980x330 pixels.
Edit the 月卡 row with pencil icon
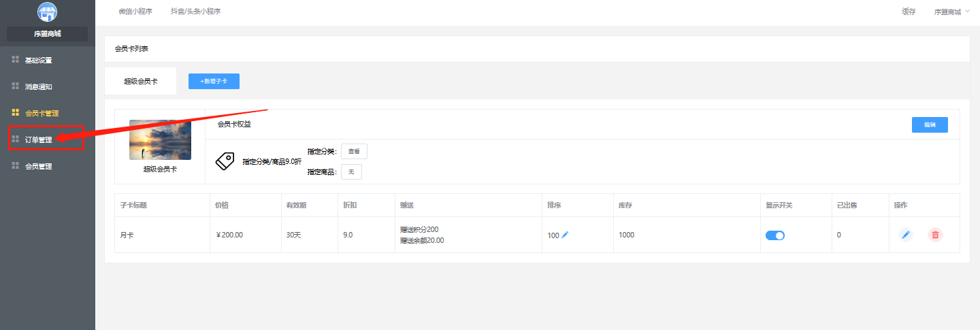[x=905, y=235]
